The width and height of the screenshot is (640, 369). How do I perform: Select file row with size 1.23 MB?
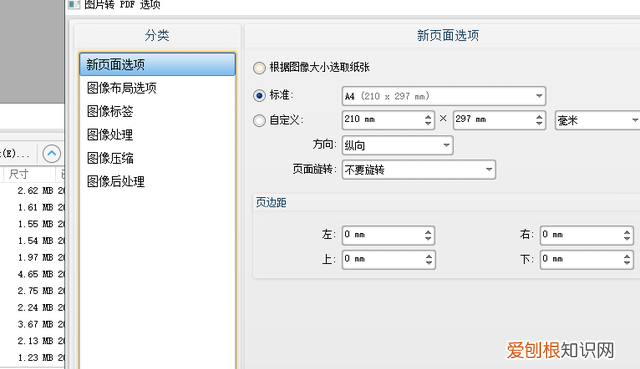coord(32,358)
